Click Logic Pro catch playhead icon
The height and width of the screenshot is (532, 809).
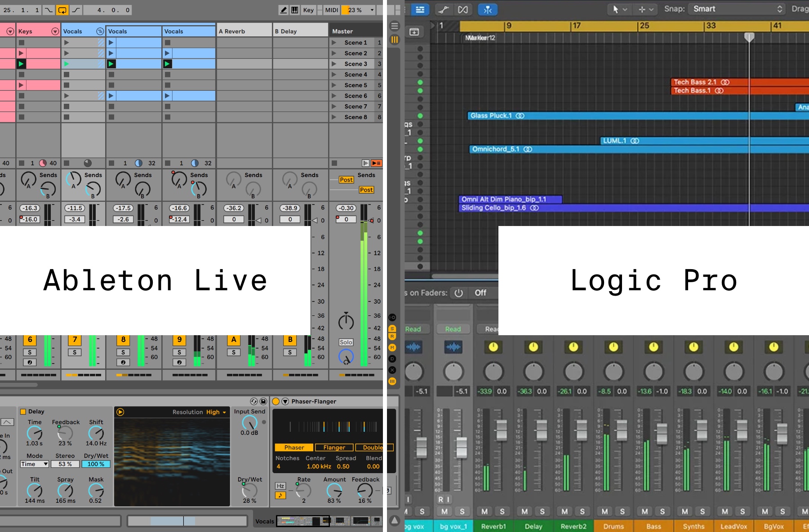(488, 9)
